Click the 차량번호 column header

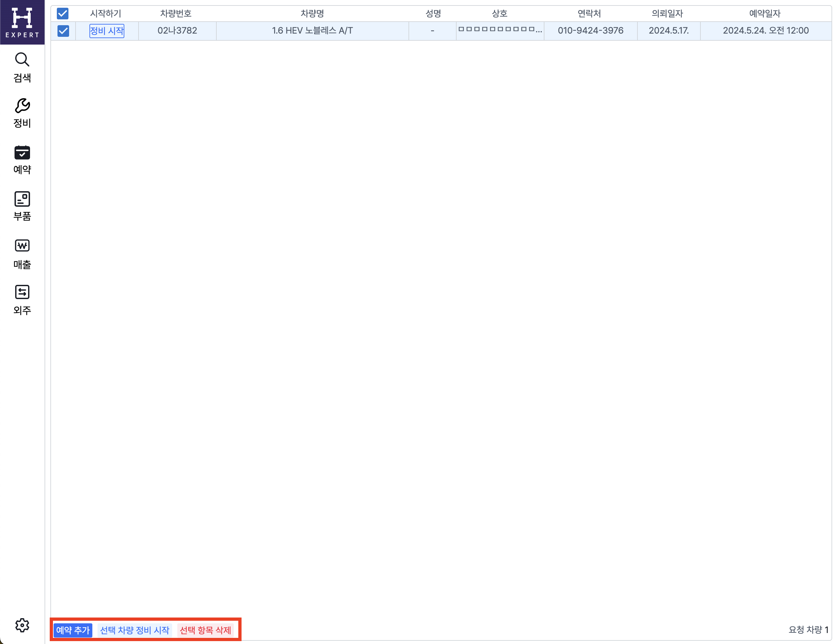(176, 14)
